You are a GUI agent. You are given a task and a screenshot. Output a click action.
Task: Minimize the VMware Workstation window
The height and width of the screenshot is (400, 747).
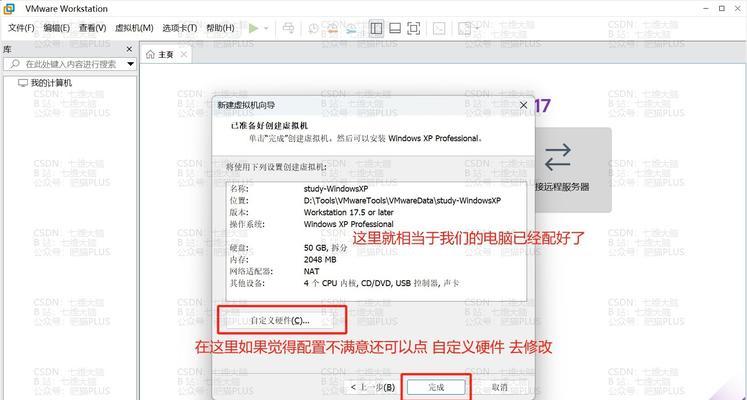706,8
